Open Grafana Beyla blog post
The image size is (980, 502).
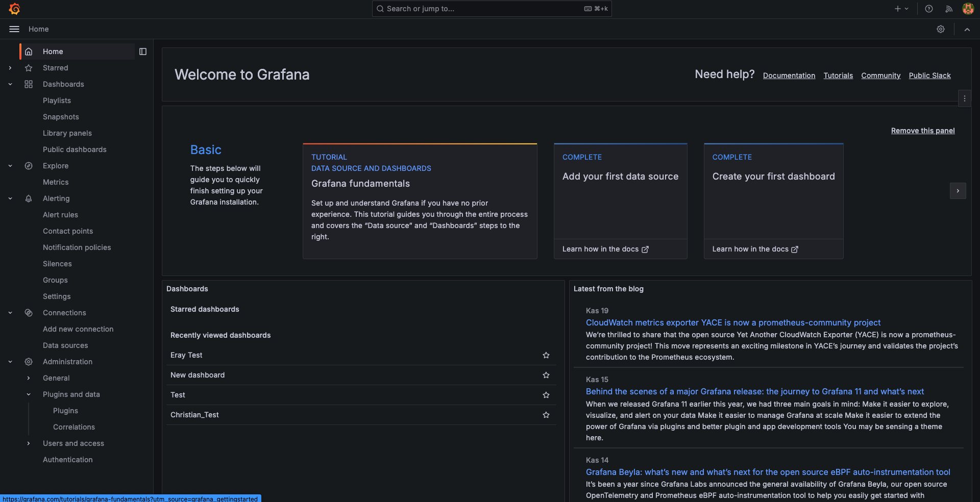pyautogui.click(x=768, y=472)
